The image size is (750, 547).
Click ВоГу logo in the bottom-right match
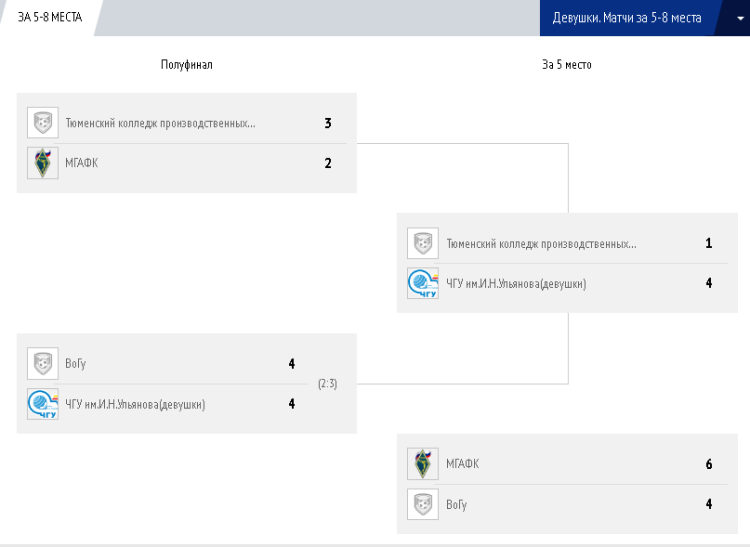422,504
